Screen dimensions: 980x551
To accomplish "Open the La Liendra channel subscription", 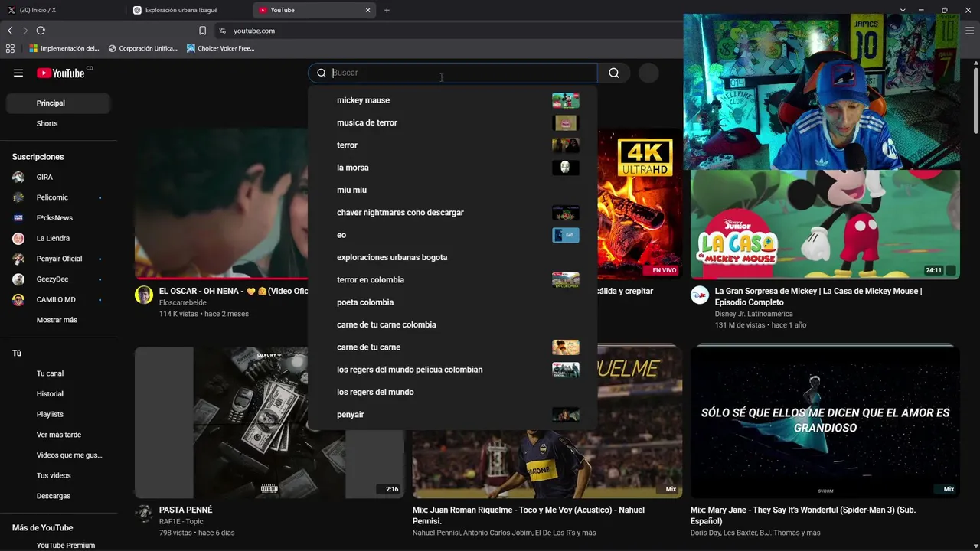I will pyautogui.click(x=58, y=238).
